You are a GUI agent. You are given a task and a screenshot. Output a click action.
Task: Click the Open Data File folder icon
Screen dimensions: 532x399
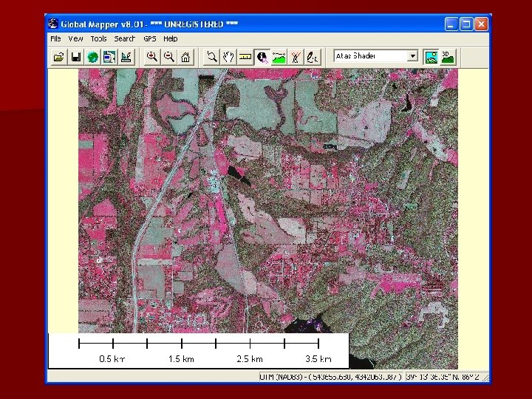coord(58,56)
